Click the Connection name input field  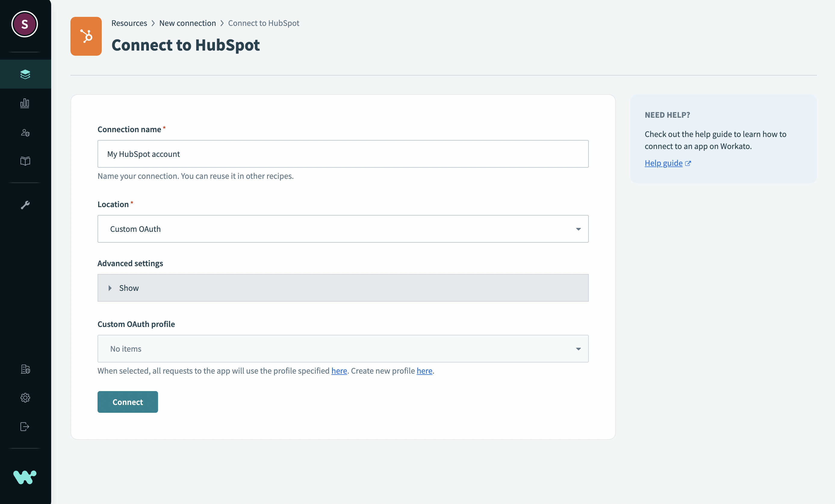pos(343,154)
